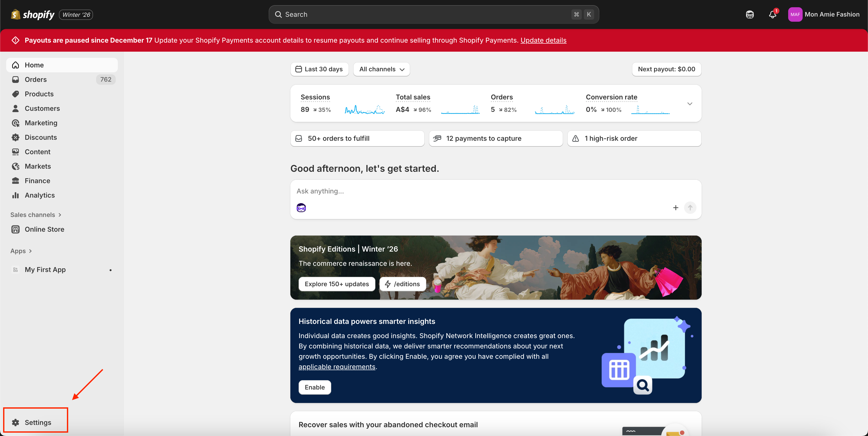The width and height of the screenshot is (868, 436).
Task: Open the Analytics menu item
Action: click(x=40, y=195)
